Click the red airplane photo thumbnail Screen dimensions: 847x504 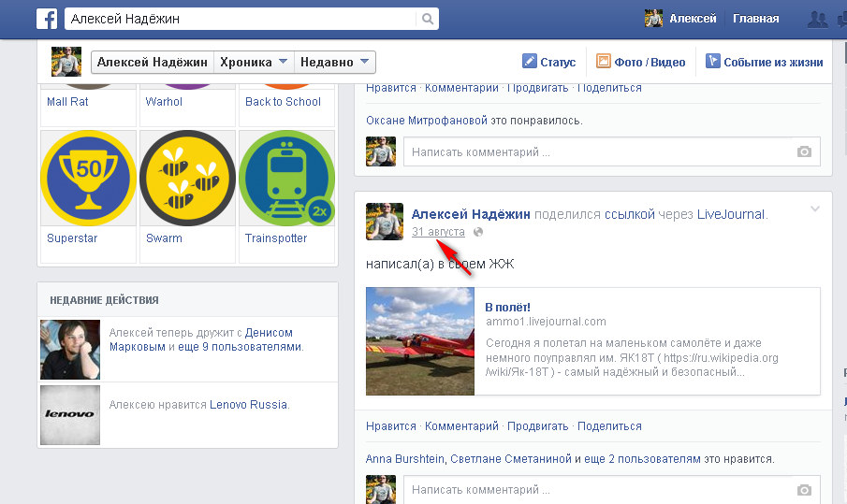tap(420, 341)
